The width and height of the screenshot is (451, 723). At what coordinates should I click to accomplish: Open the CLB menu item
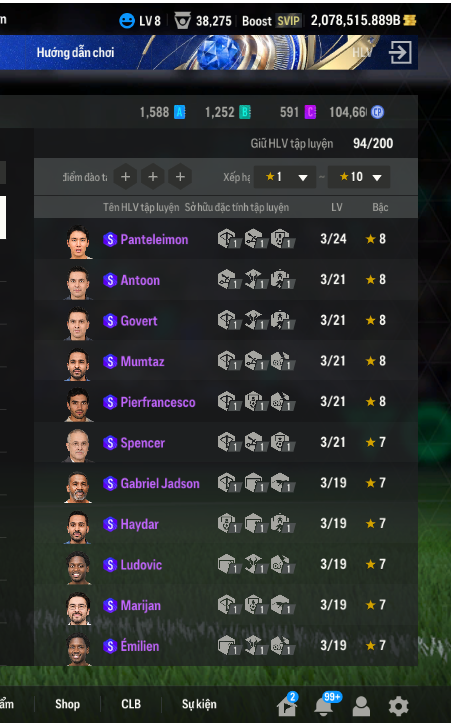coord(131,704)
